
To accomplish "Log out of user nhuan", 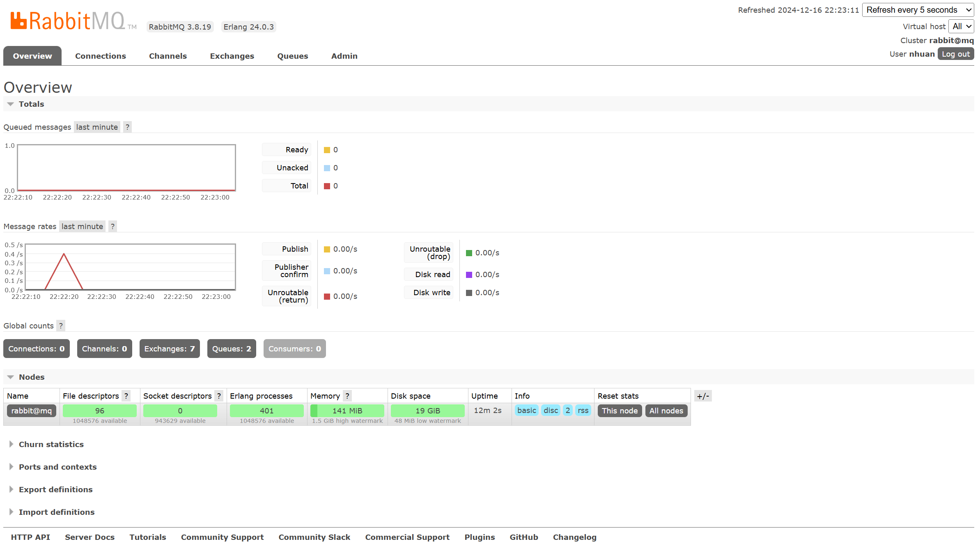I will [955, 54].
